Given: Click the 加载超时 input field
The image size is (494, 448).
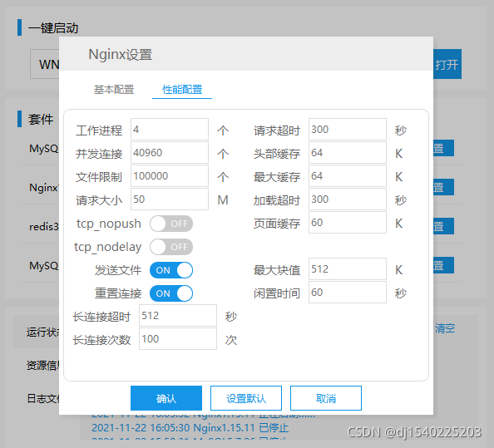Looking at the screenshot, I should 348,199.
